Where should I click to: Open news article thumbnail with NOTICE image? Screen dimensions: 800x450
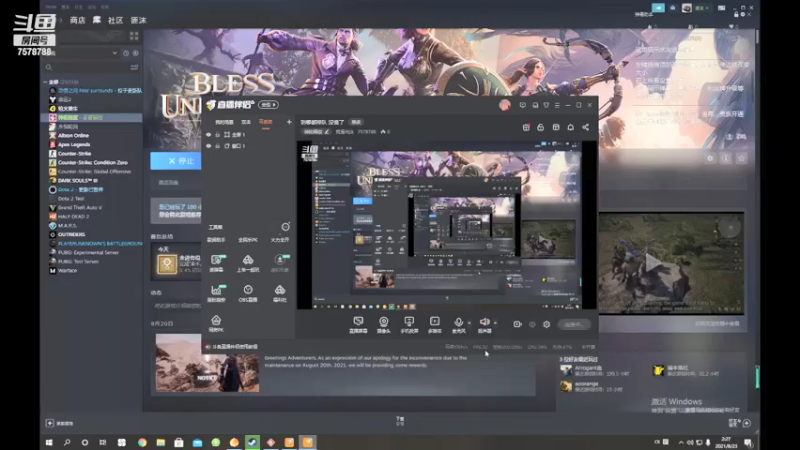tap(207, 363)
